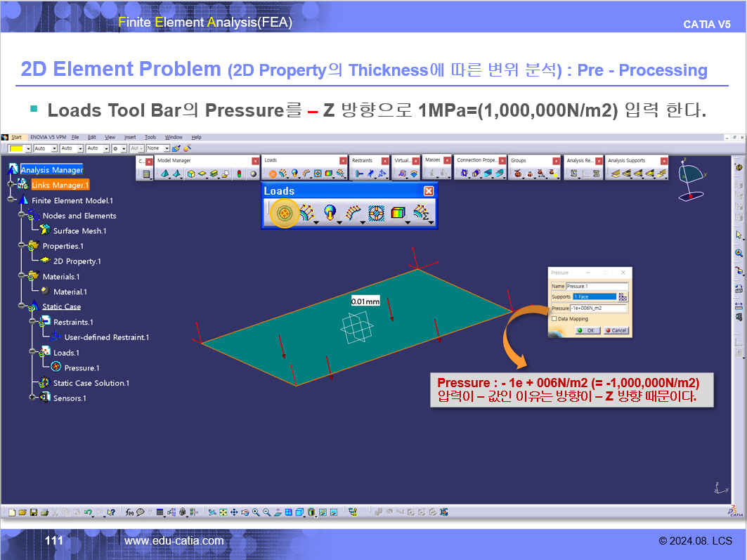747x560 pixels.
Task: Select the Pan icon in bottom toolbar
Action: [234, 513]
